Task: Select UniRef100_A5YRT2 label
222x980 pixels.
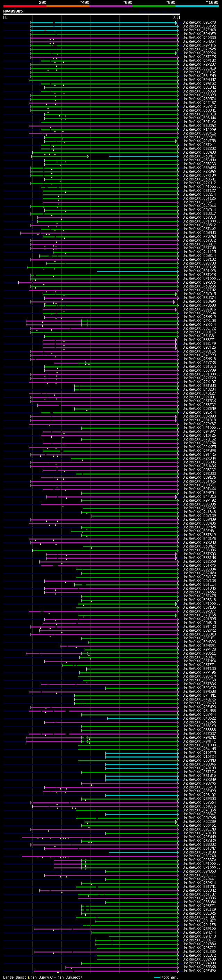Action: (x=199, y=106)
